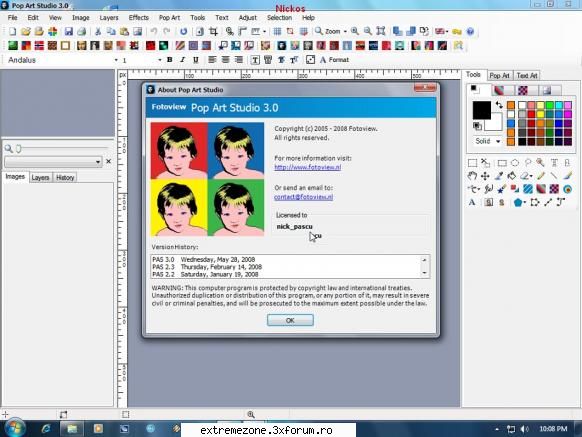Select the Pencil tool

click(x=541, y=176)
